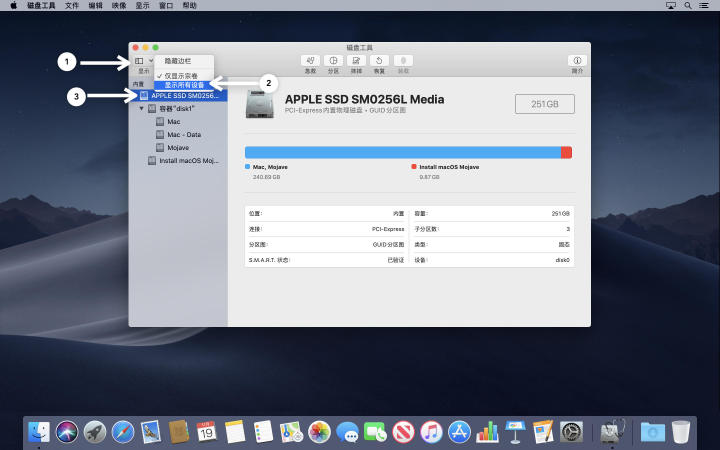Open the 磁盘工具 application menu
This screenshot has width=720, height=450.
point(41,6)
